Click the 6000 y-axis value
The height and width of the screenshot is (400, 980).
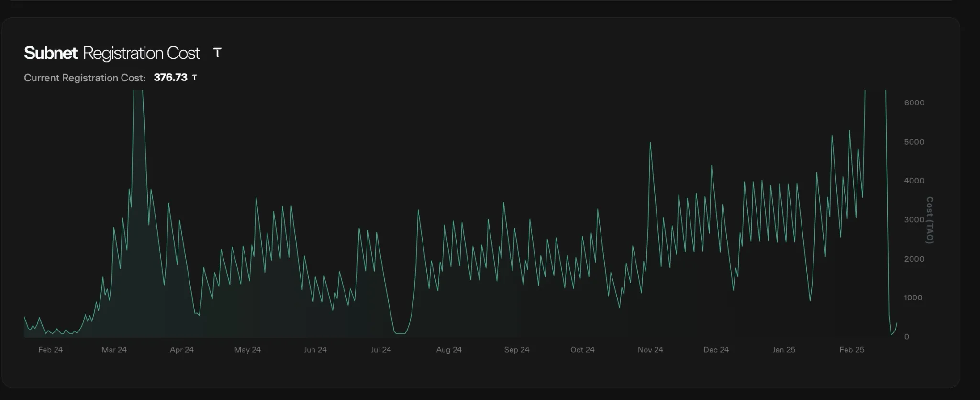[x=914, y=103]
